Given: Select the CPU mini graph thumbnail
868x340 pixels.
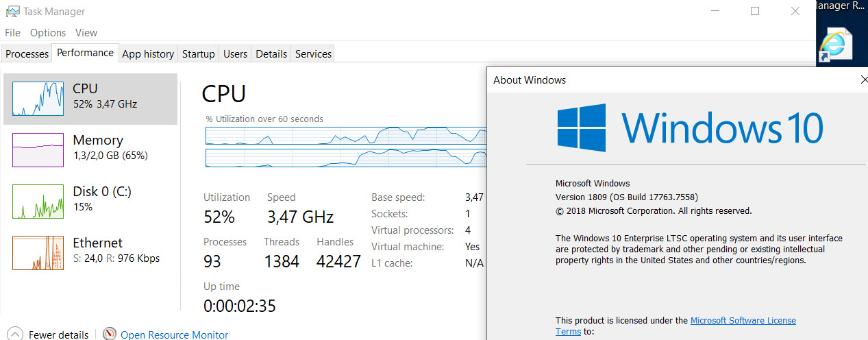Looking at the screenshot, I should click(x=38, y=99).
